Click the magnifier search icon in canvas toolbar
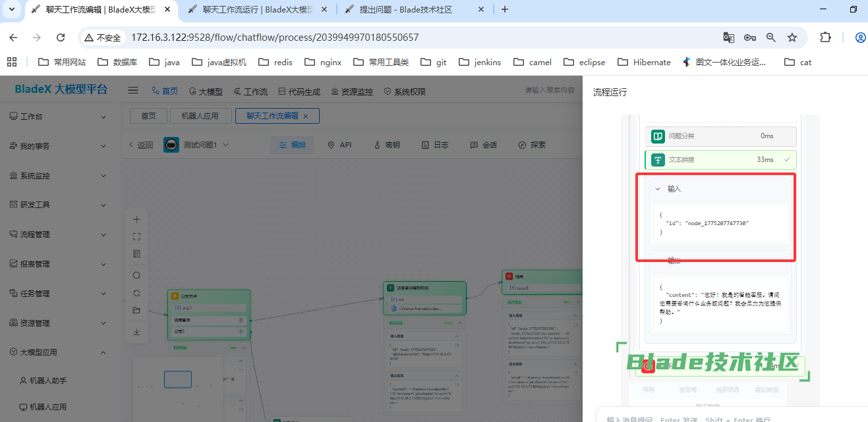868x422 pixels. coord(136,276)
